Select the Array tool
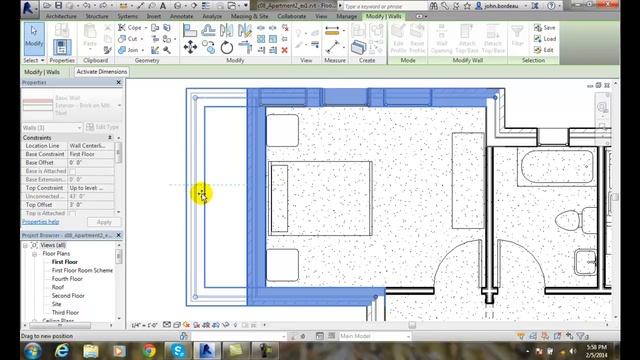 pyautogui.click(x=261, y=39)
